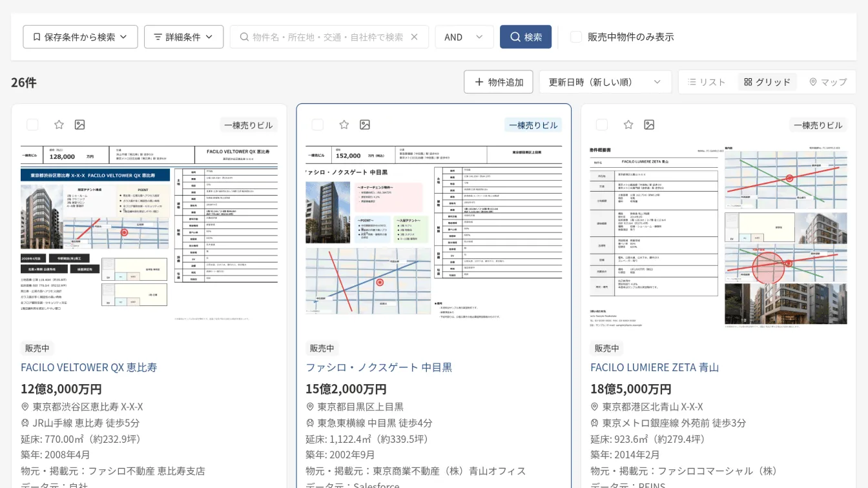Open 保存条件から検索 dropdown
Viewport: 868px width, 488px height.
[81, 37]
